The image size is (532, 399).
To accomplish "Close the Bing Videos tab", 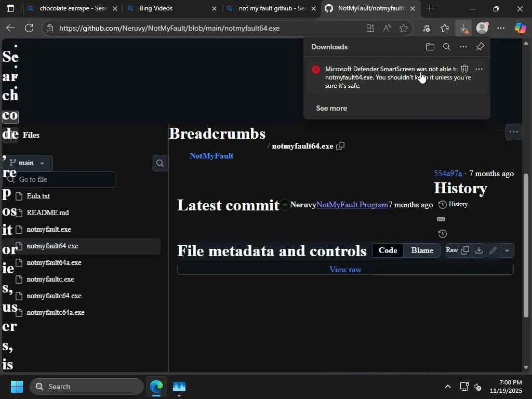I will click(214, 8).
